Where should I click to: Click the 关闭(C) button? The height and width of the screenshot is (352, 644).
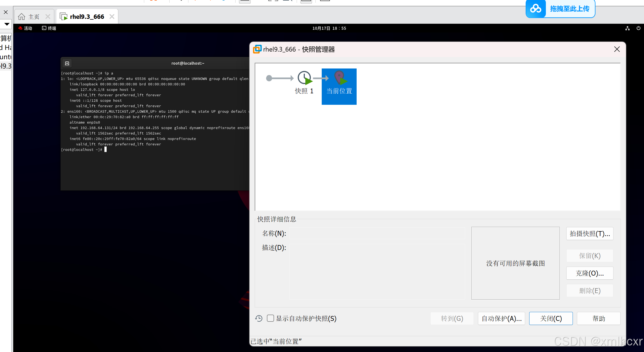click(551, 318)
